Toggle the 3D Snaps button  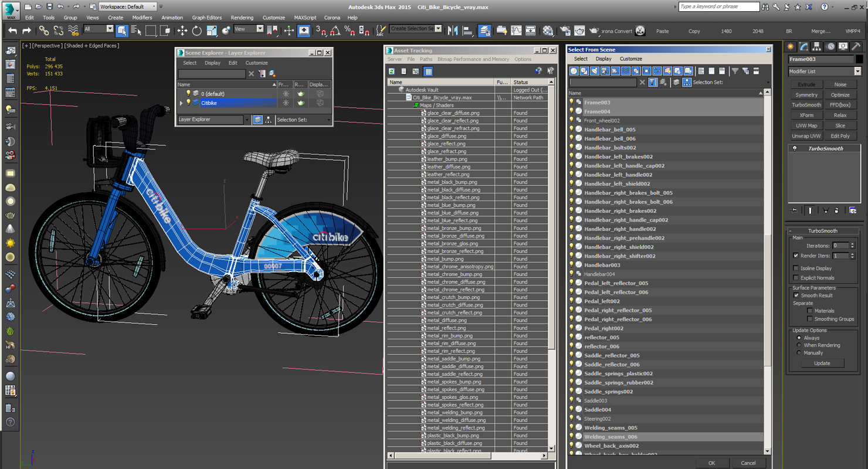coord(321,30)
